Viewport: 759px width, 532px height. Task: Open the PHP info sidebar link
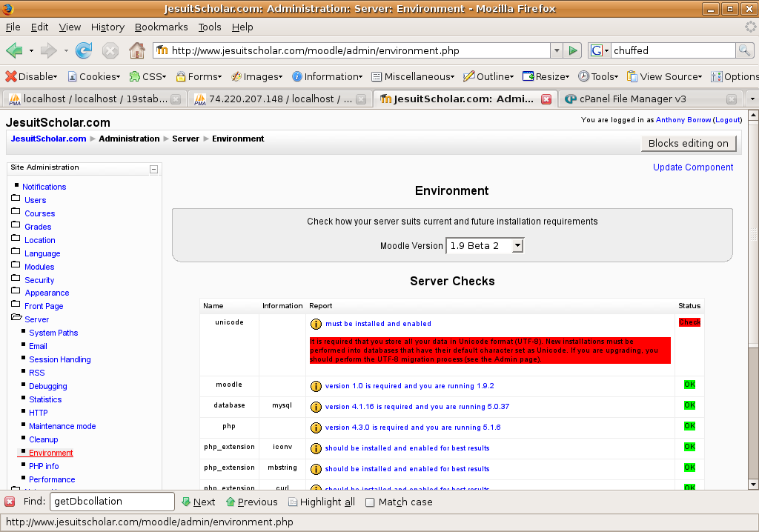pyautogui.click(x=44, y=466)
